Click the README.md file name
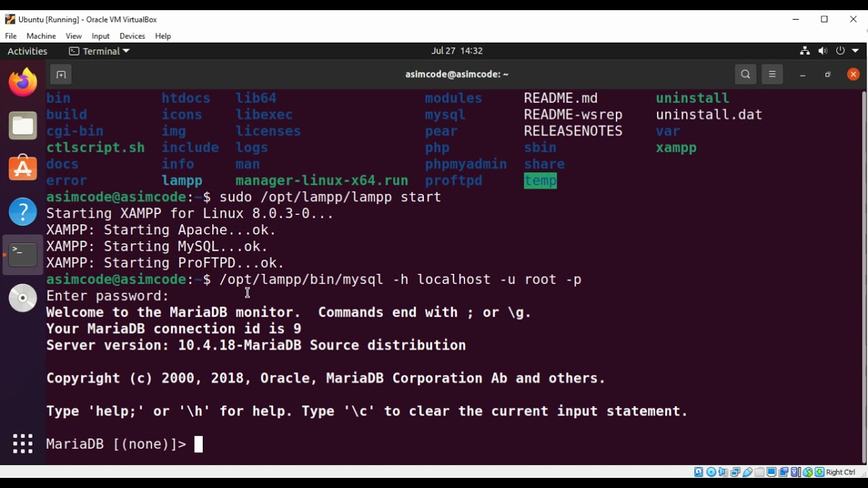This screenshot has width=868, height=488. click(561, 98)
